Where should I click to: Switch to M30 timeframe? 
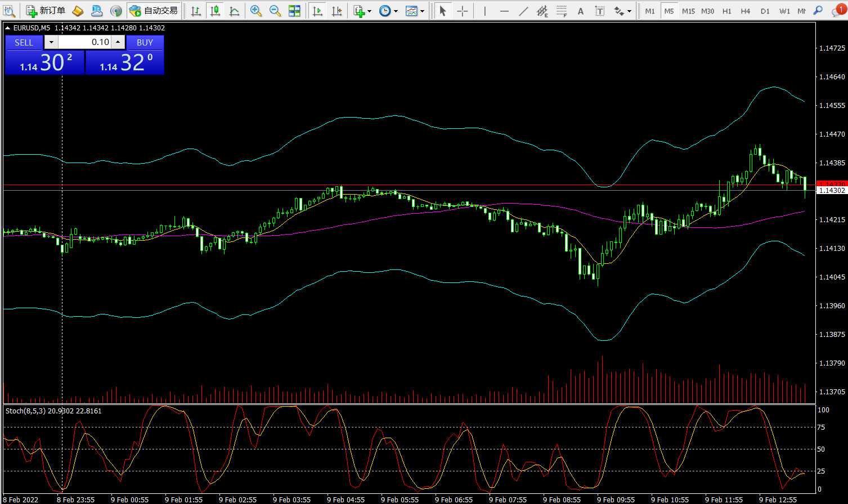(x=708, y=11)
